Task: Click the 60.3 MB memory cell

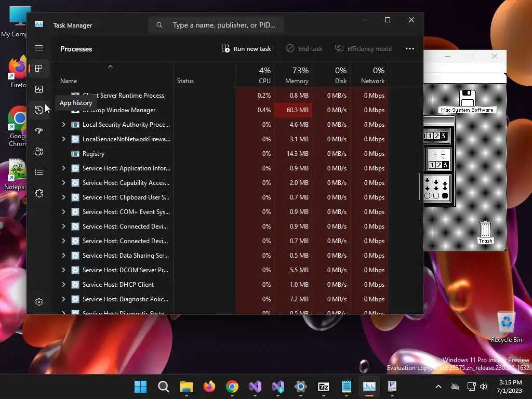Action: point(293,110)
